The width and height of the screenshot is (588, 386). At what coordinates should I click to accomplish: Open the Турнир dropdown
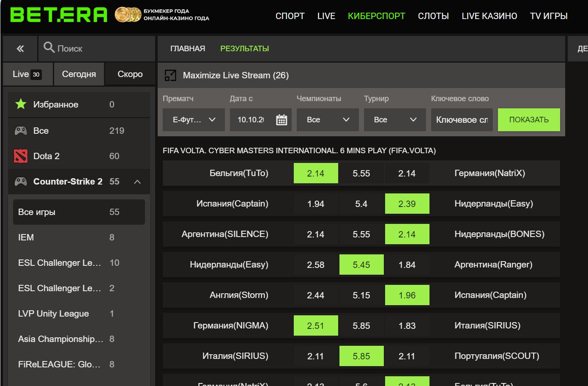pos(394,120)
